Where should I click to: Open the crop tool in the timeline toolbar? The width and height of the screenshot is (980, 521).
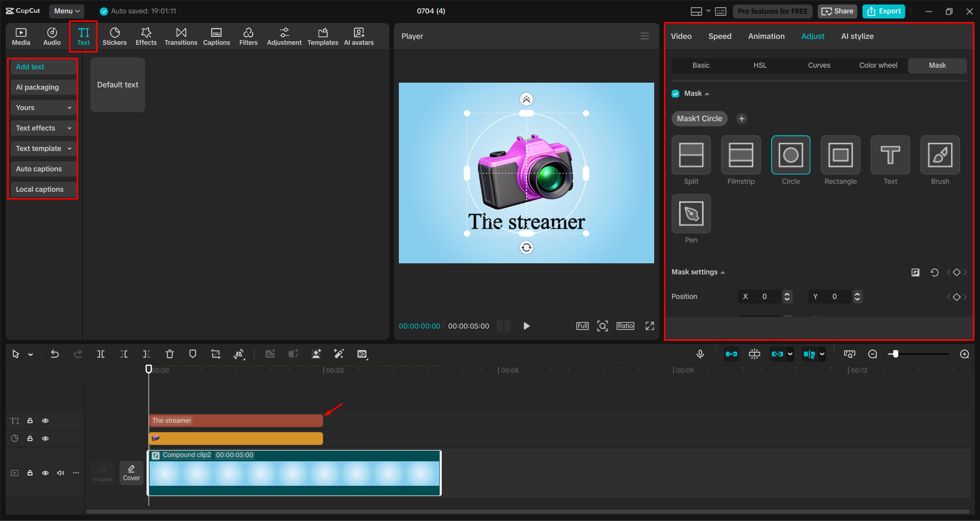[x=216, y=354]
